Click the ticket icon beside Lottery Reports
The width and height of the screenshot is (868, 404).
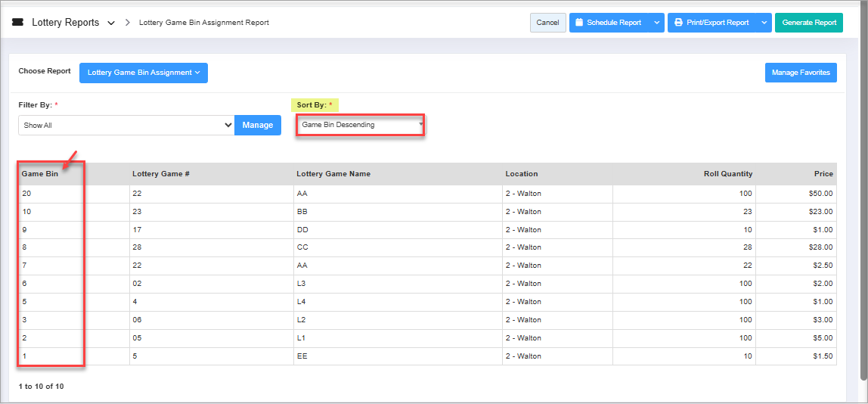[x=17, y=23]
